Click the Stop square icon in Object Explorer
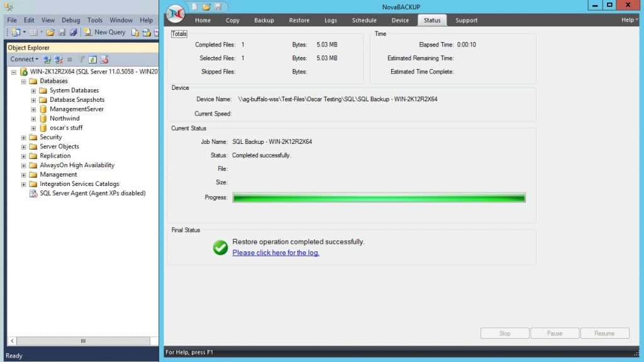Screen dimensions: 644x362 (x=69, y=60)
